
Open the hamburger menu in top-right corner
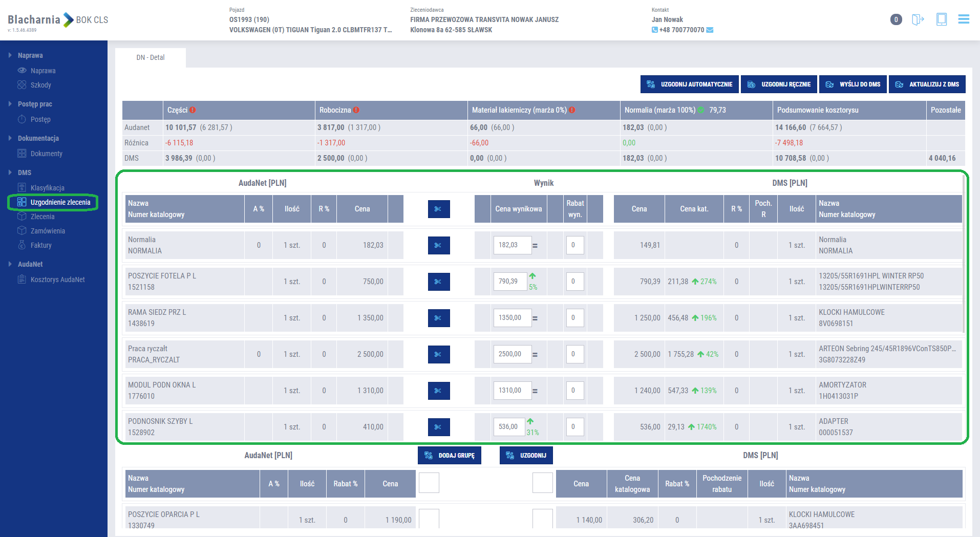pos(964,19)
